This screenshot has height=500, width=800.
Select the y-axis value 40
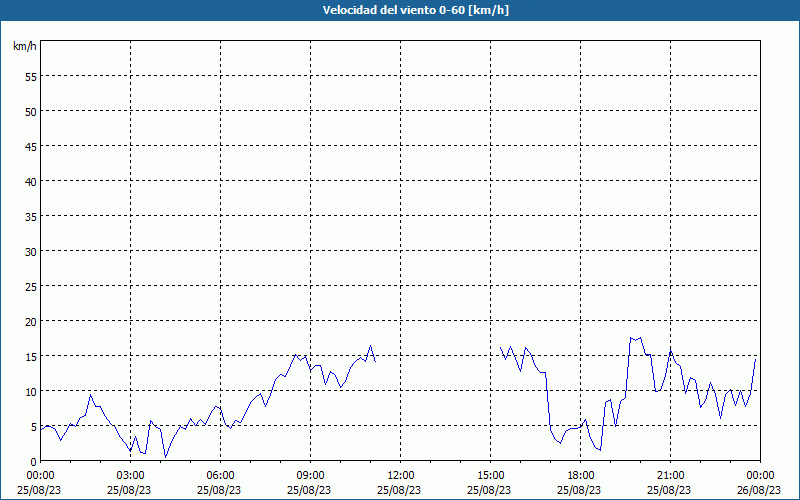tap(31, 182)
